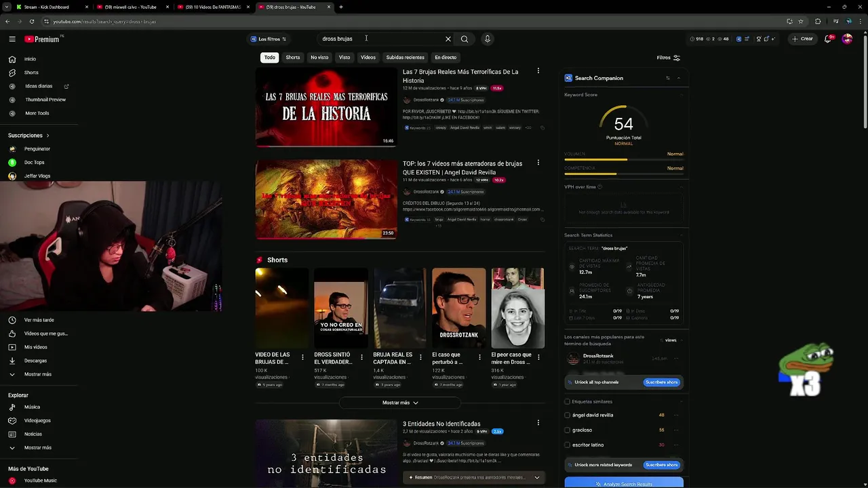
Task: Open the views sort dropdown
Action: tap(669, 340)
